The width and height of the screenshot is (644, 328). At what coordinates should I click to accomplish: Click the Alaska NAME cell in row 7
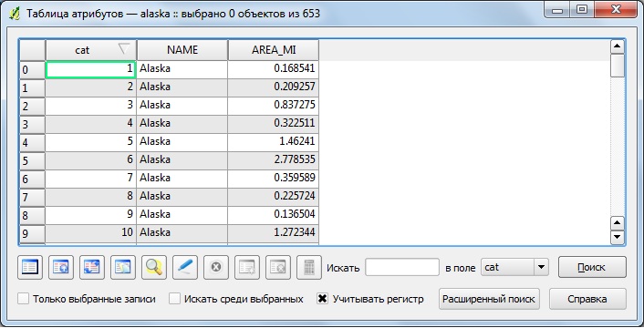182,197
